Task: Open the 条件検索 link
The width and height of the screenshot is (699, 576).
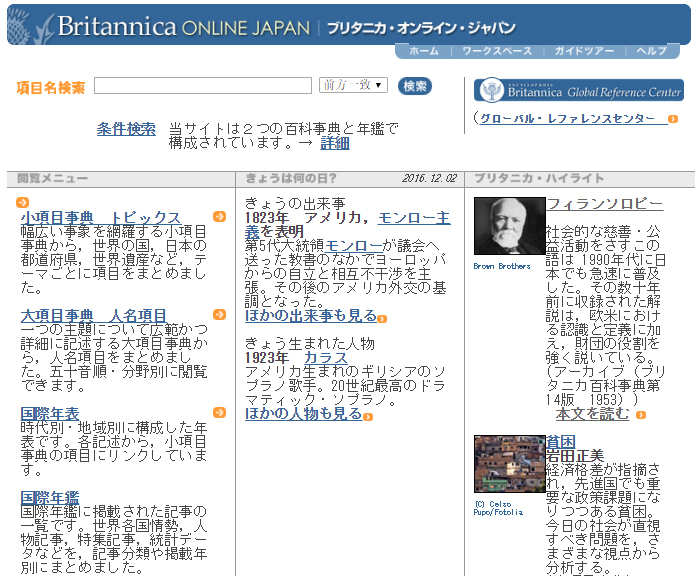Action: click(126, 129)
